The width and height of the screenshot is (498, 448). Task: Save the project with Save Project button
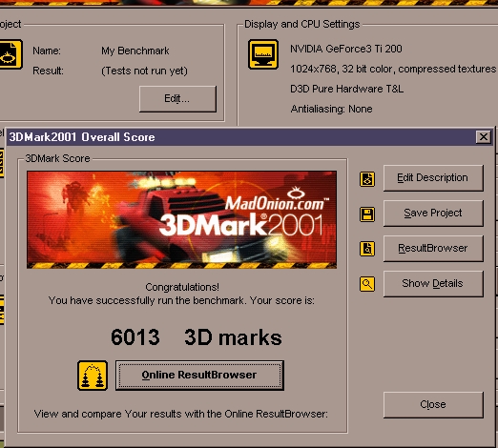(x=433, y=214)
